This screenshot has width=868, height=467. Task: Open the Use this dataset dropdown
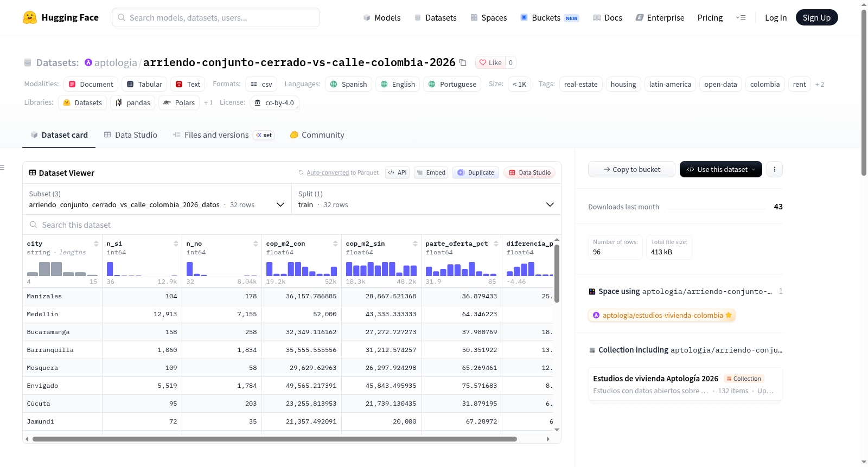(720, 169)
